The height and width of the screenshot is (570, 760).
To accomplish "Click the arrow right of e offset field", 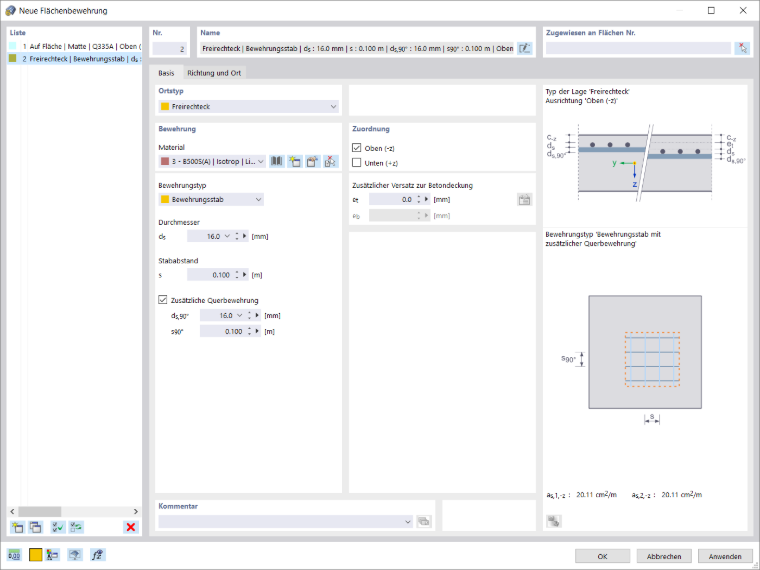I will click(427, 199).
